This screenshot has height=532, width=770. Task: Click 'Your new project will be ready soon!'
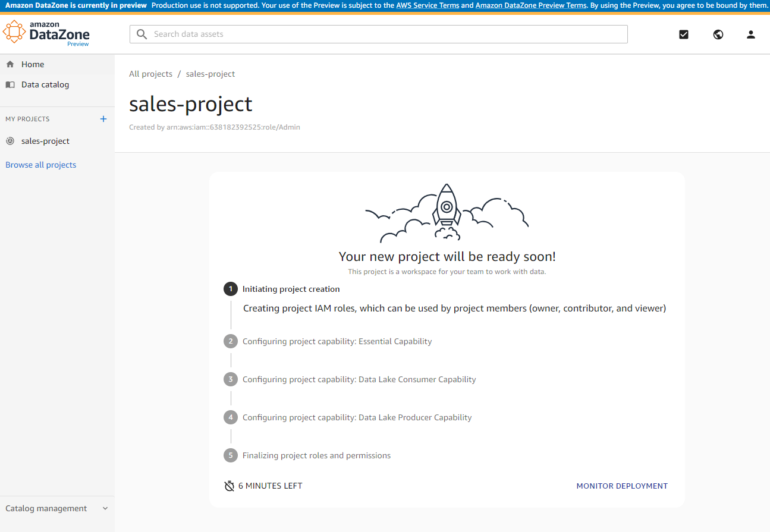(447, 256)
